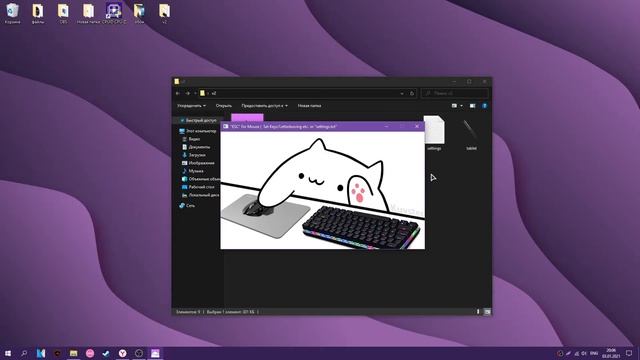Open the Предоставить доступ к dropdown
The height and width of the screenshot is (360, 640).
click(264, 106)
